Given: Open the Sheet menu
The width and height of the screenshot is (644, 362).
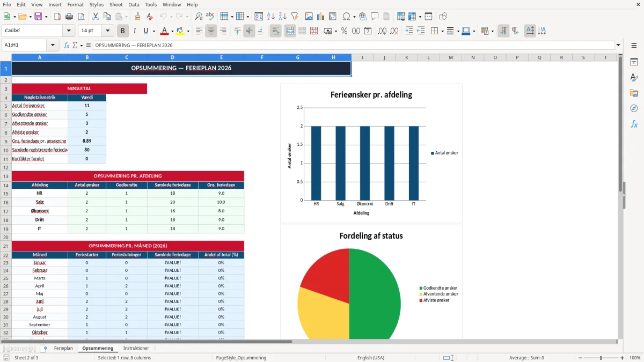Looking at the screenshot, I should coord(116,4).
